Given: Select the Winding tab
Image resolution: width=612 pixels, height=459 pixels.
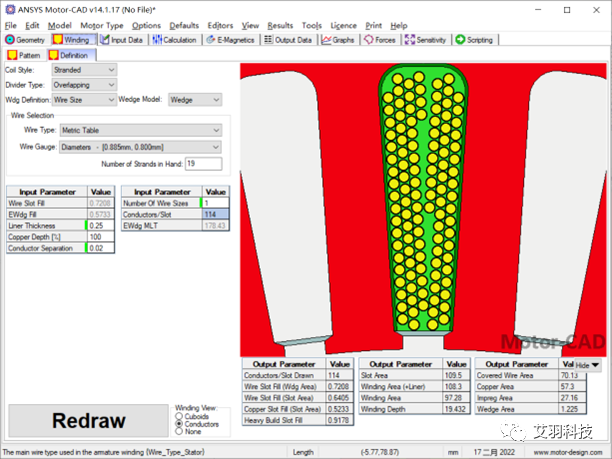Looking at the screenshot, I should 73,40.
